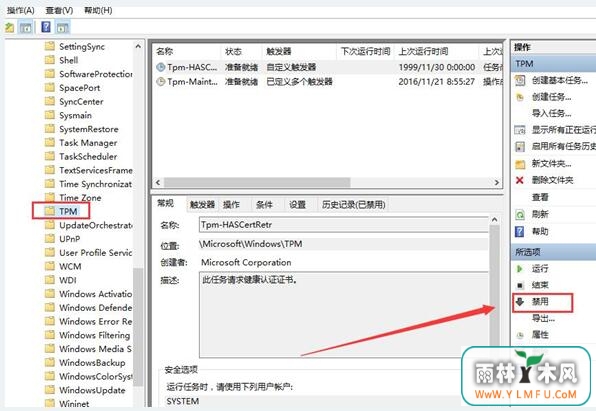Screen dimensions: 596x411
Task: Open the 查看 submenu in actions
Action: [x=540, y=197]
